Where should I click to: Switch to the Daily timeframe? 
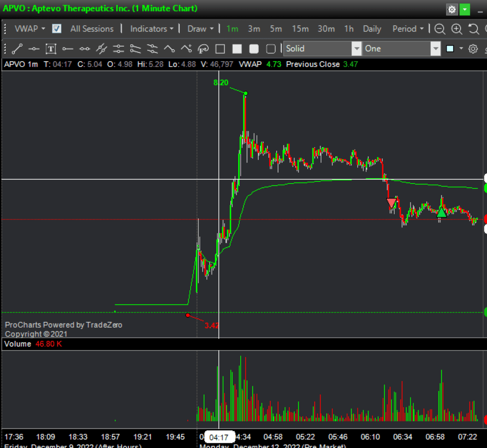(372, 29)
